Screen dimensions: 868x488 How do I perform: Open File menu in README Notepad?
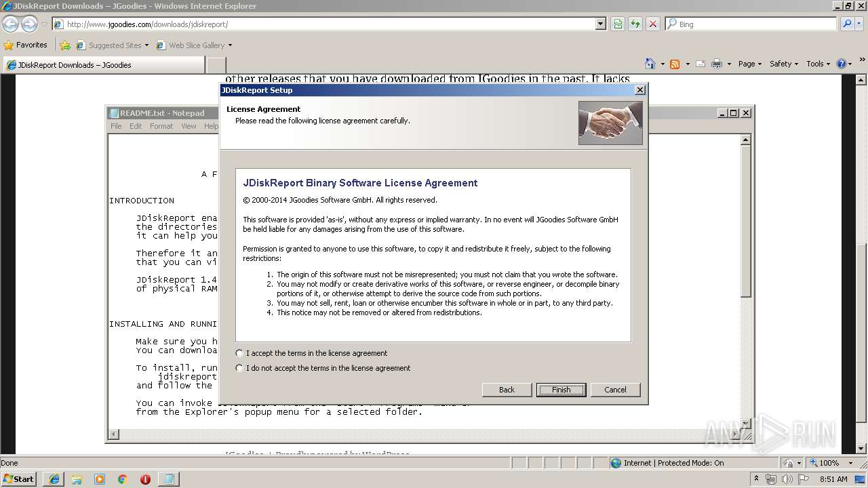116,126
